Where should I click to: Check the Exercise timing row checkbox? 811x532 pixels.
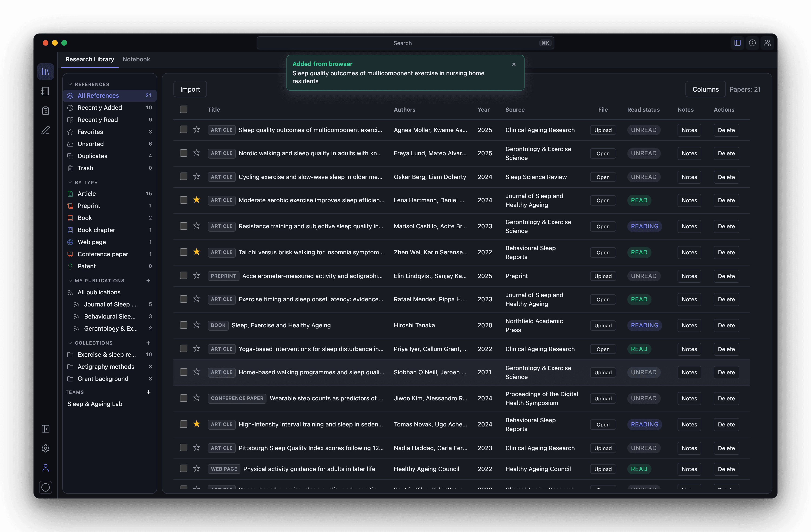point(184,299)
